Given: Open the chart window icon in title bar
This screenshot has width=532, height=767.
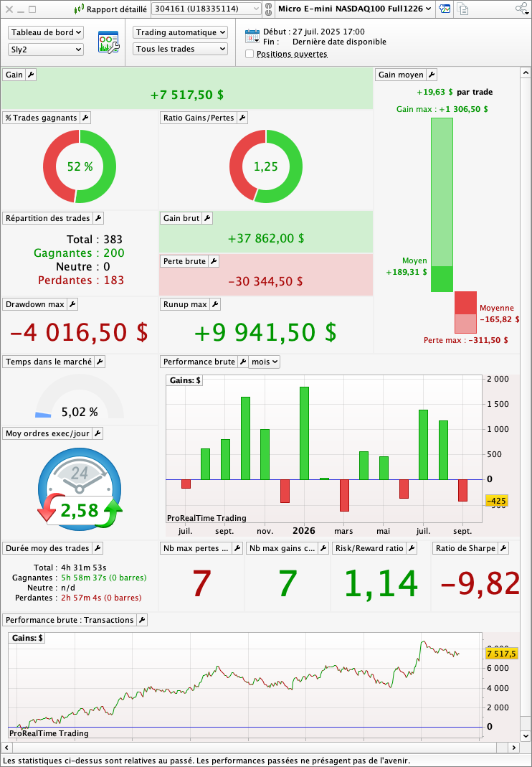Looking at the screenshot, I should click(x=445, y=9).
